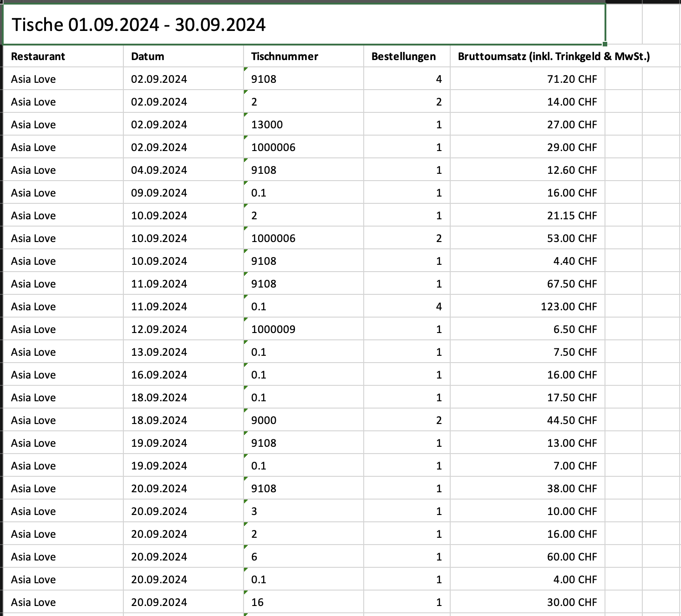Click the selection fill handle at title corner
681x616 pixels.
pyautogui.click(x=605, y=44)
